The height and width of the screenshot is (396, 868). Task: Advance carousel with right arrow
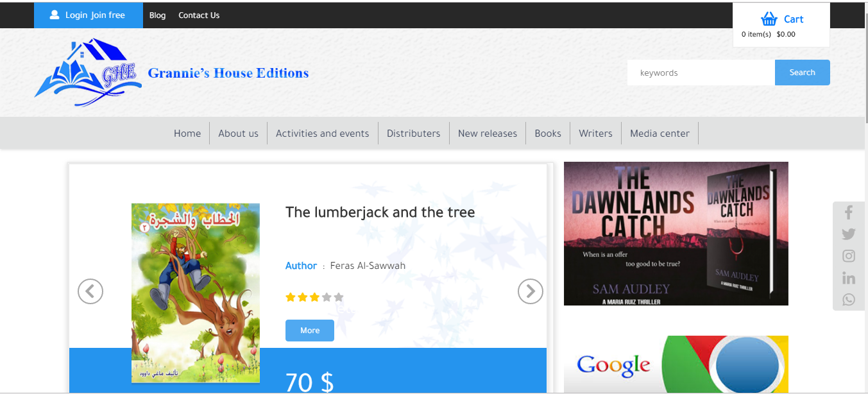[x=531, y=291]
